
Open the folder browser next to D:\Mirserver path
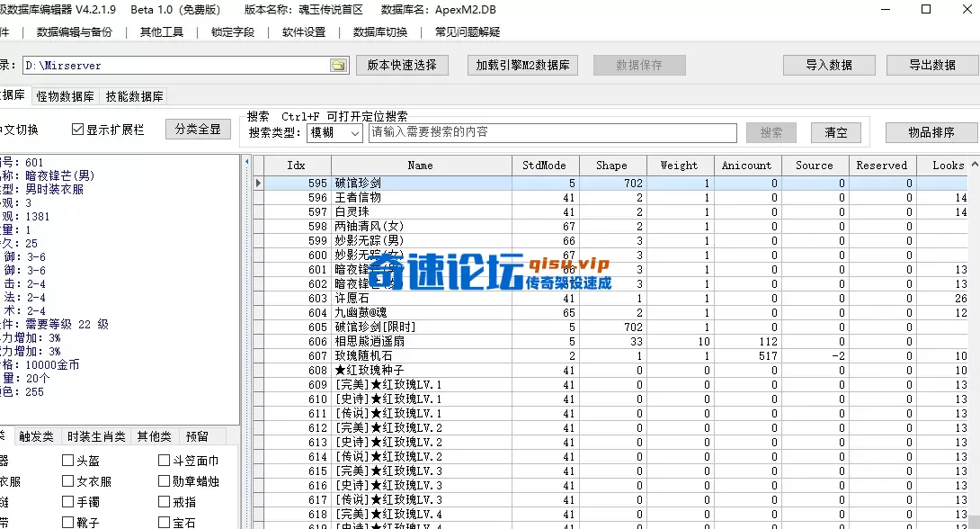click(x=336, y=64)
